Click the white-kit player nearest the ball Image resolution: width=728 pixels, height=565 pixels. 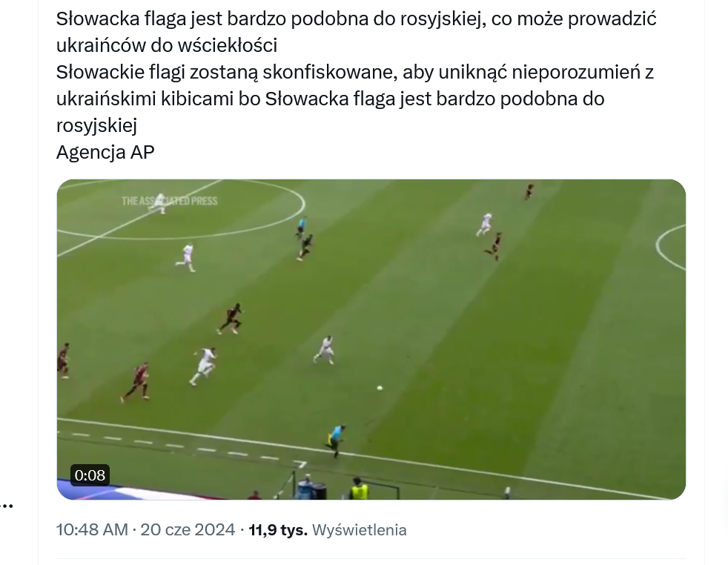[x=325, y=349]
